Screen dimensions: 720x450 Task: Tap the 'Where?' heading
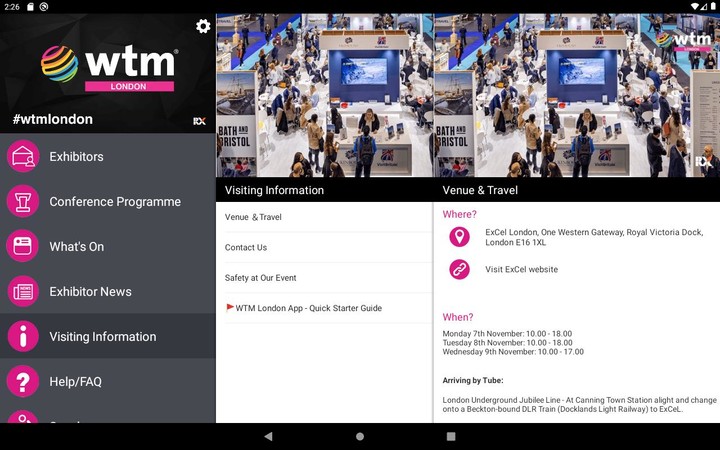pos(460,214)
